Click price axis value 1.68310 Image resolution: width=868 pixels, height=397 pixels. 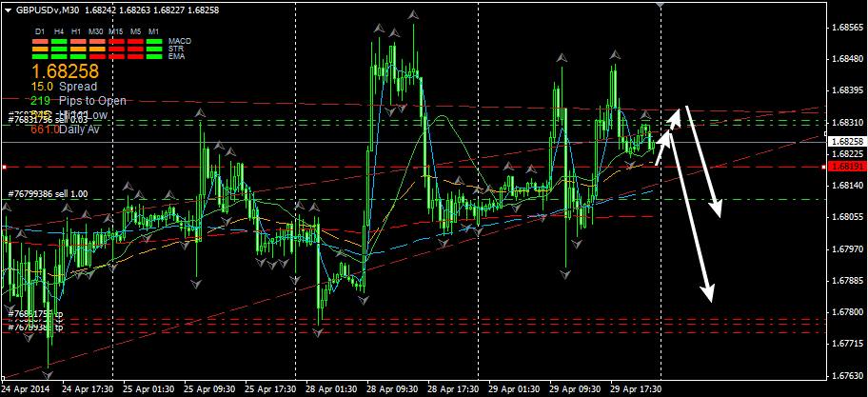click(847, 122)
